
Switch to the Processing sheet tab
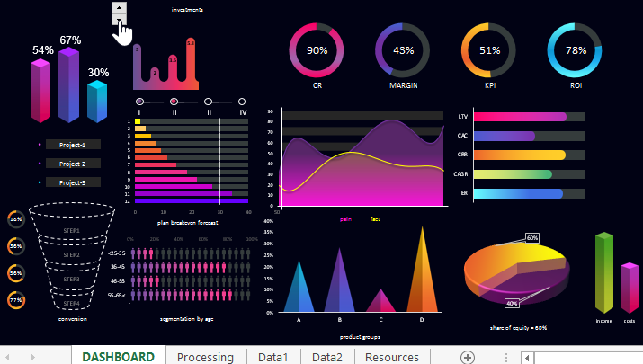pyautogui.click(x=205, y=357)
